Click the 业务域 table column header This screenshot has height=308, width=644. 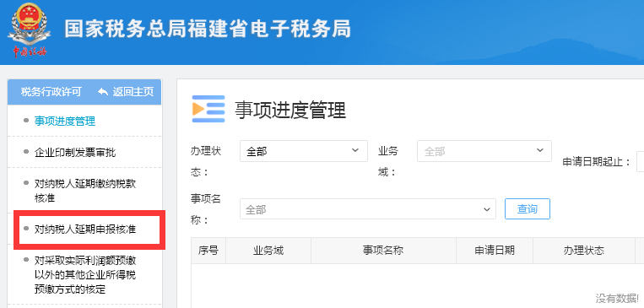click(268, 251)
